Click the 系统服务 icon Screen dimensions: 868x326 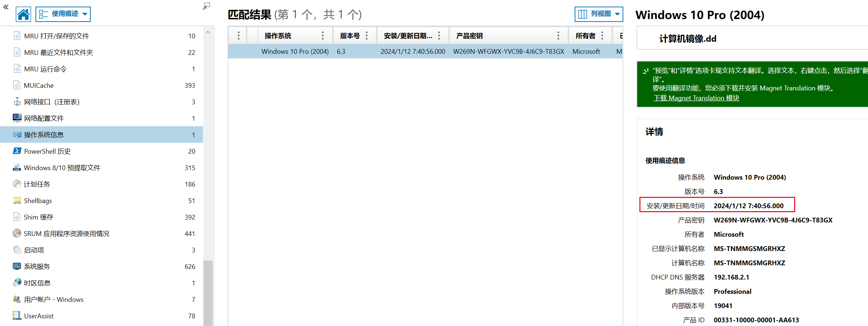(x=17, y=266)
